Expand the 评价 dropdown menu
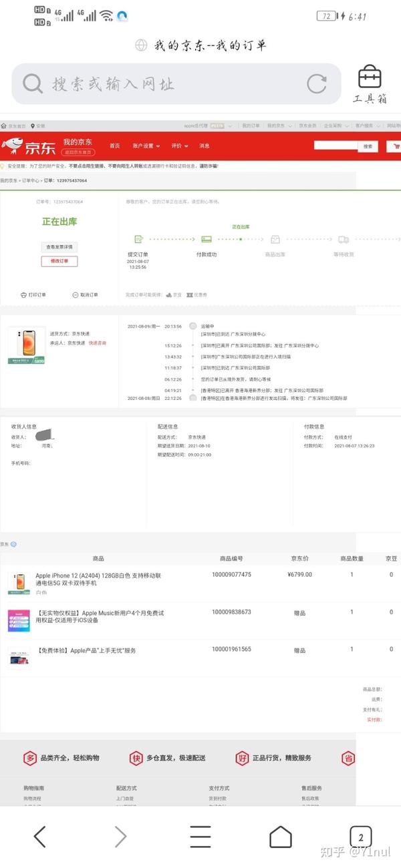The width and height of the screenshot is (401, 868). (x=179, y=146)
